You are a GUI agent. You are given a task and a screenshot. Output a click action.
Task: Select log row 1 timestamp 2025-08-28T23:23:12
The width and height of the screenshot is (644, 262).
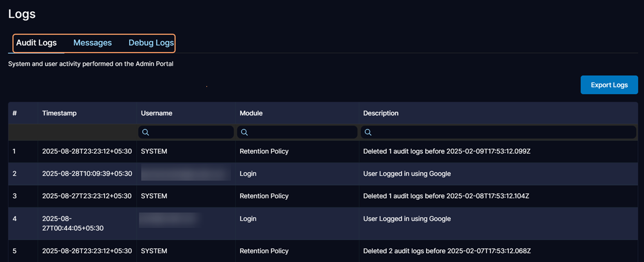click(86, 151)
